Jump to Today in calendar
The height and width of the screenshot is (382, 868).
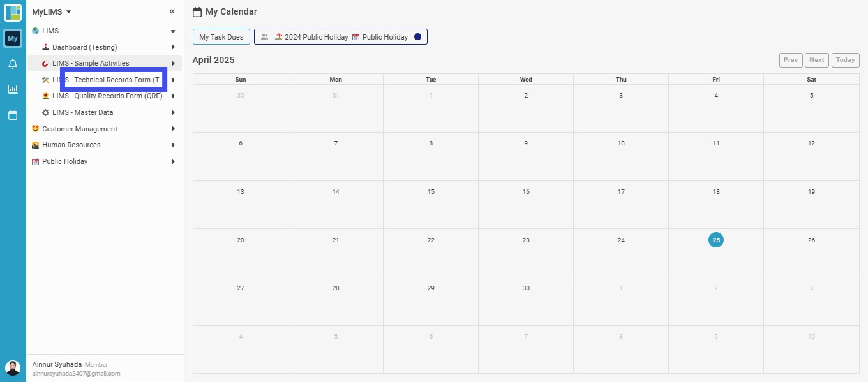[846, 60]
